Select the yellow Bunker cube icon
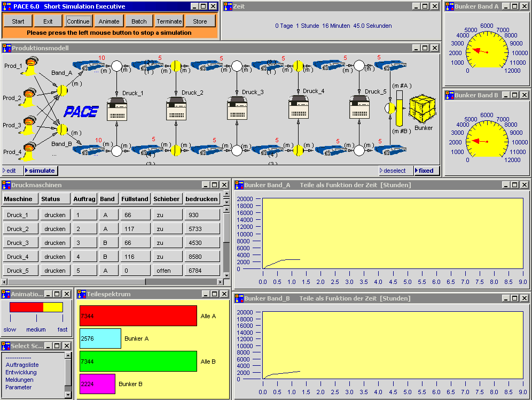 click(423, 109)
